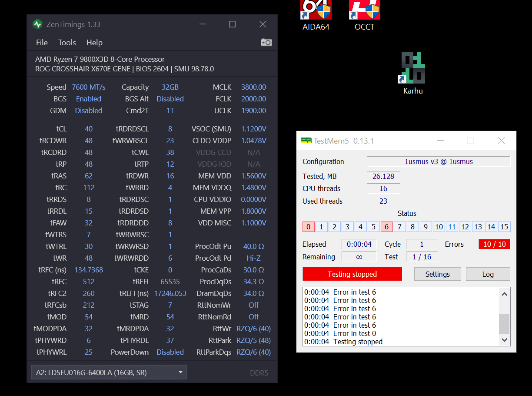532x396 pixels.
Task: Expand the A2 memory module dropdown
Action: tap(109, 373)
